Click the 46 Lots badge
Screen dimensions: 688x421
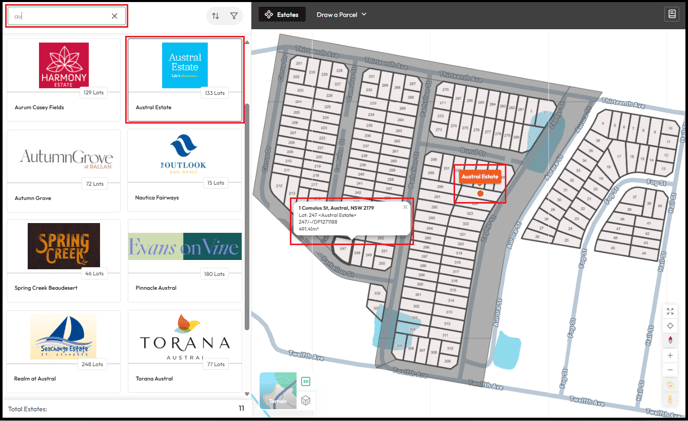pyautogui.click(x=94, y=273)
